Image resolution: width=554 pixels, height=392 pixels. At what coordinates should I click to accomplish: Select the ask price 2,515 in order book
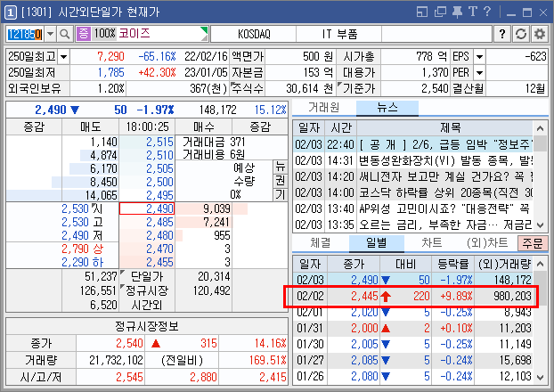(x=147, y=142)
